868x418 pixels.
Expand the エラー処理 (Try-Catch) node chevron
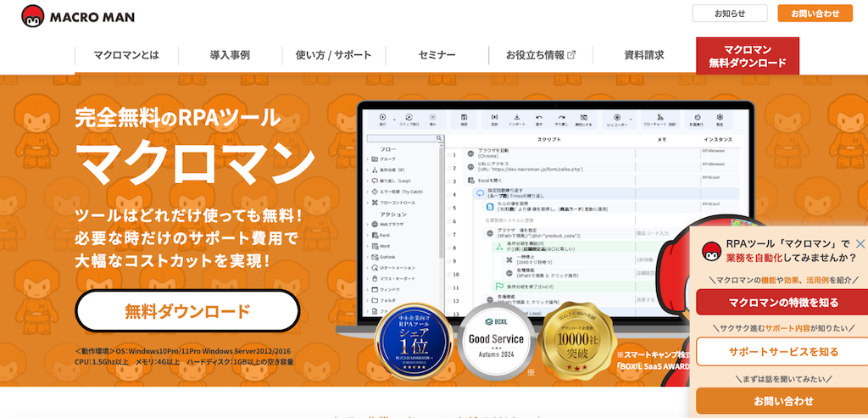368,192
